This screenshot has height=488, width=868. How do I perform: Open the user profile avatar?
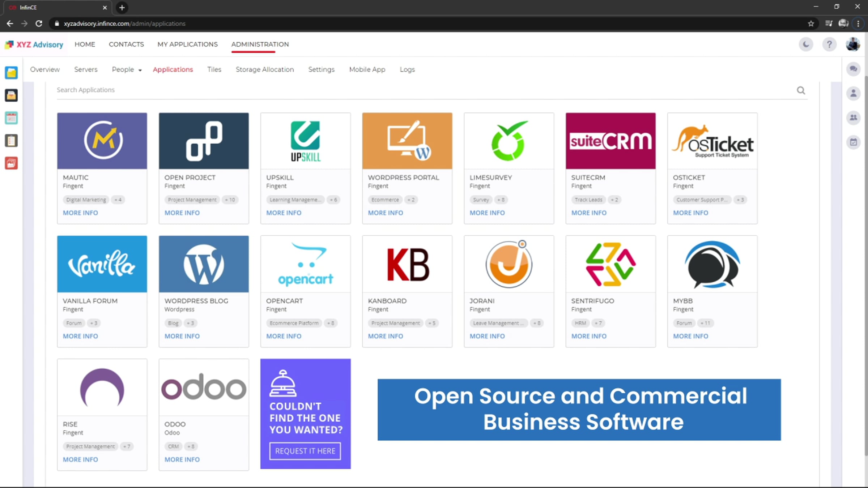coord(853,44)
